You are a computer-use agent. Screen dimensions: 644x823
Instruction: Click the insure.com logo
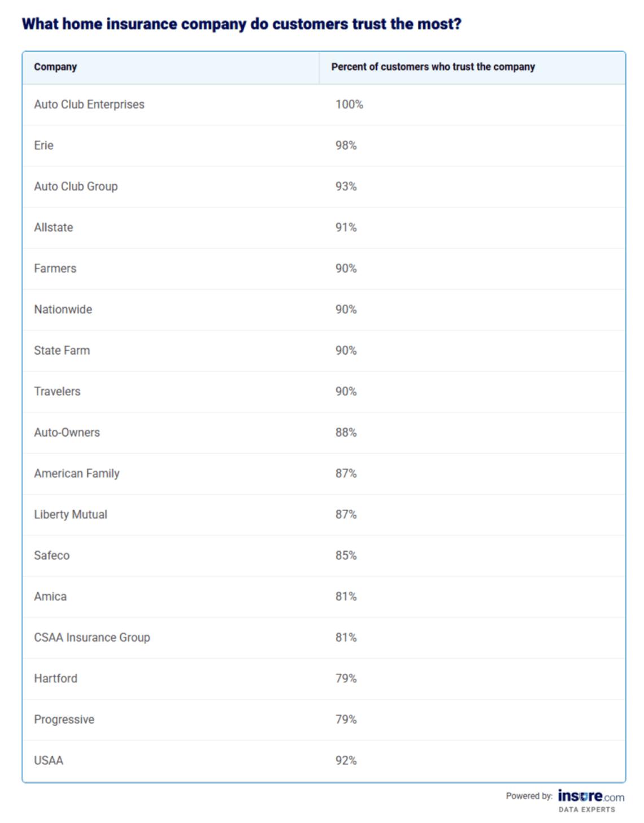(590, 796)
